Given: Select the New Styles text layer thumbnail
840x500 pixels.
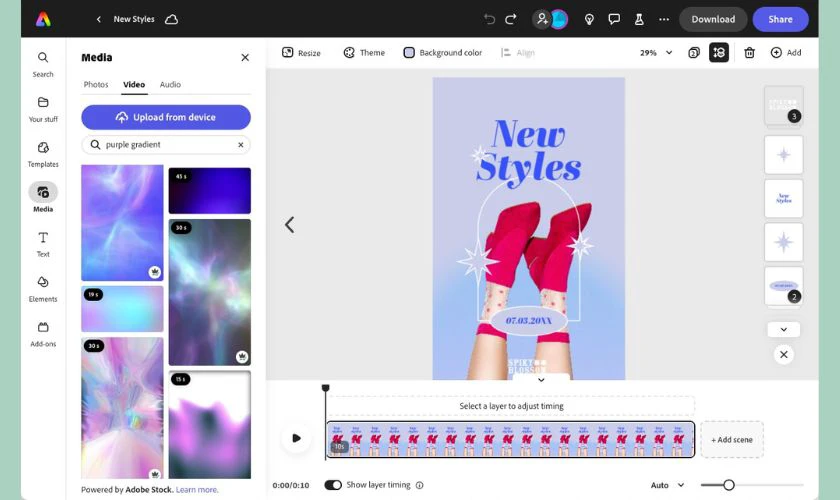Looking at the screenshot, I should coord(784,199).
